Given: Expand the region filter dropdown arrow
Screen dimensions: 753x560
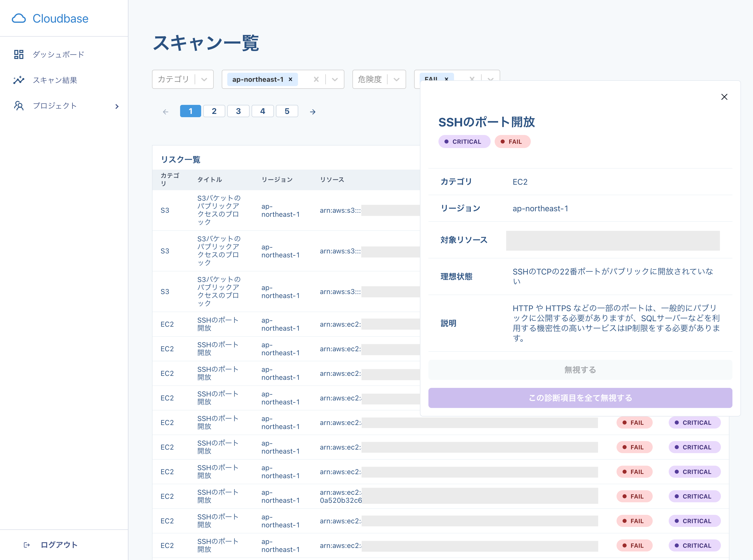Looking at the screenshot, I should 335,79.
